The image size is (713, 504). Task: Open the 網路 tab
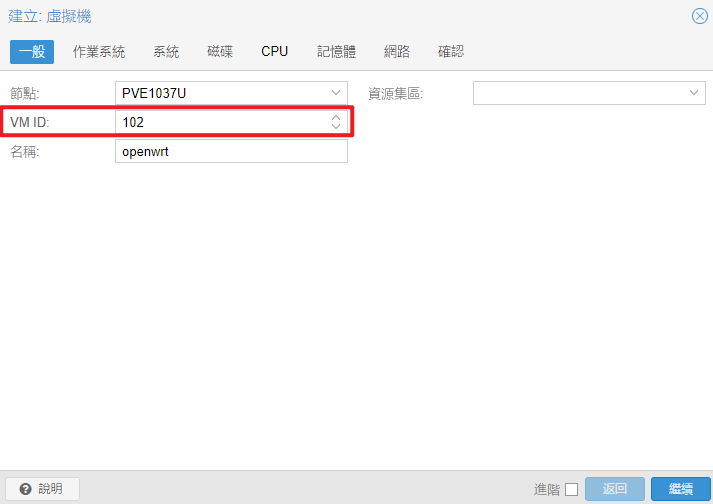tap(397, 51)
